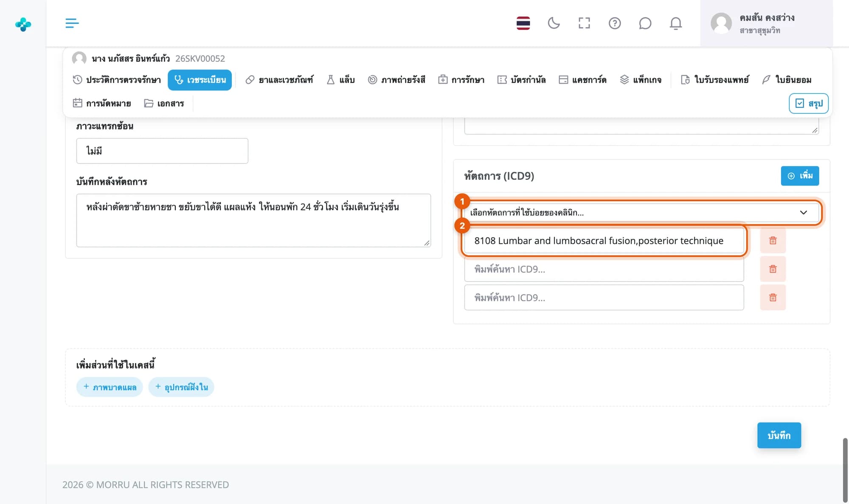This screenshot has width=849, height=504.
Task: Click the page vertical scrollbar
Action: [845, 470]
